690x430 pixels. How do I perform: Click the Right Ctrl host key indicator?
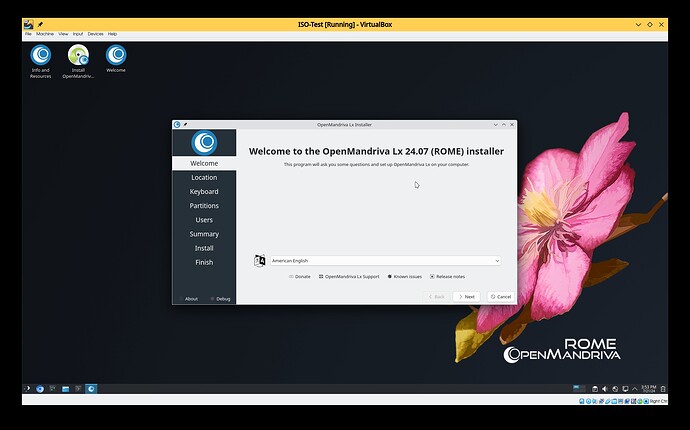coord(658,401)
